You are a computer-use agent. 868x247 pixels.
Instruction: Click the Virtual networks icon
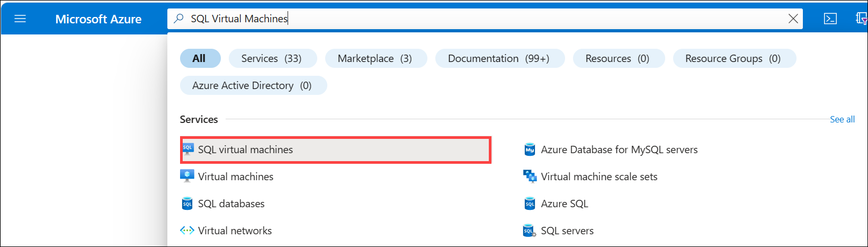coord(187,231)
